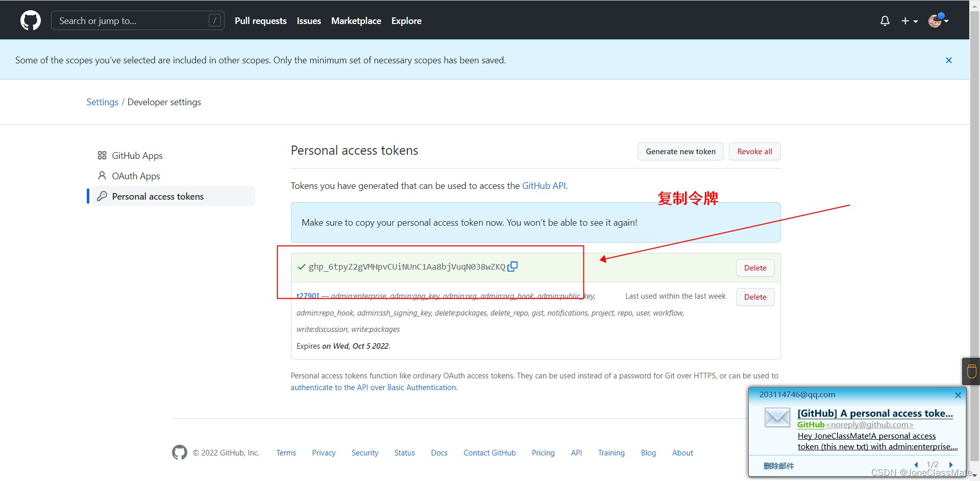Click 删除邮件 in mail popup
This screenshot has width=980, height=481.
(x=778, y=466)
